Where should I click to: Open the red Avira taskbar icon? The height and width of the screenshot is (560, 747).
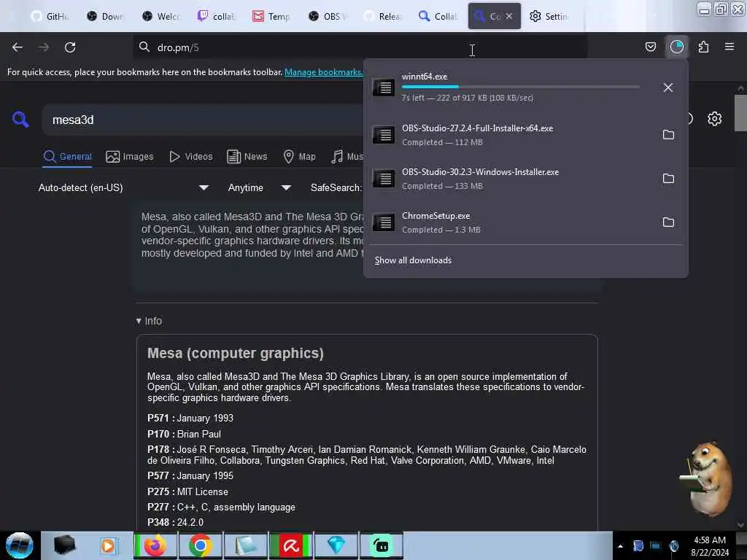tap(291, 545)
